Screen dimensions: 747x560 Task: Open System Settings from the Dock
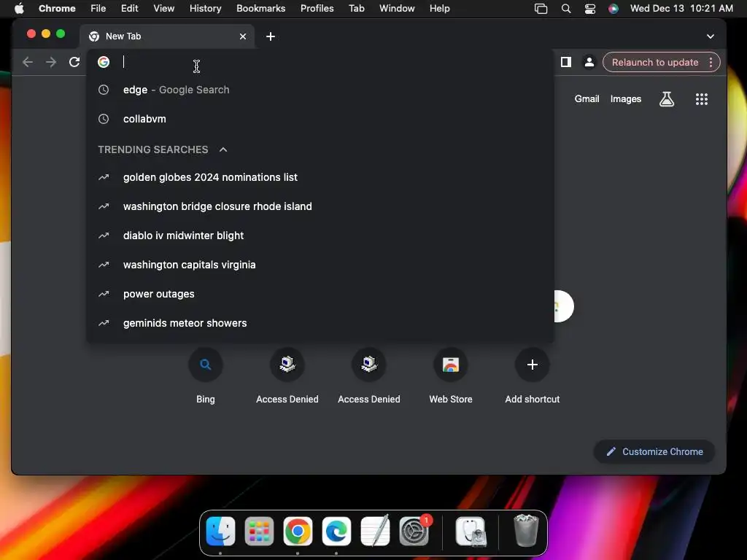pos(414,531)
